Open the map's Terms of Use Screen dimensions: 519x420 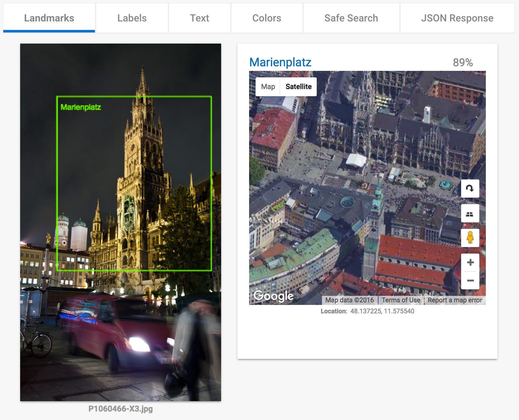[x=401, y=300]
